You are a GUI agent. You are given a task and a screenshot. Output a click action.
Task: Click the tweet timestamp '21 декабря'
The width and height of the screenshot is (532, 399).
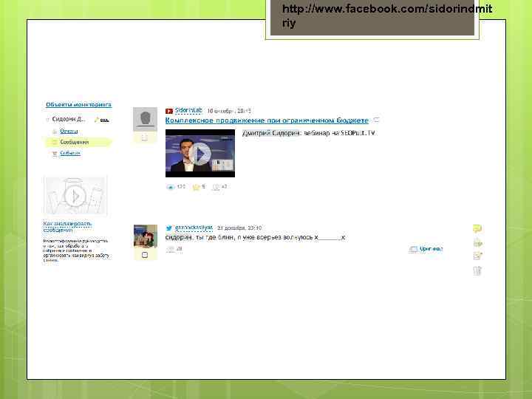point(239,228)
